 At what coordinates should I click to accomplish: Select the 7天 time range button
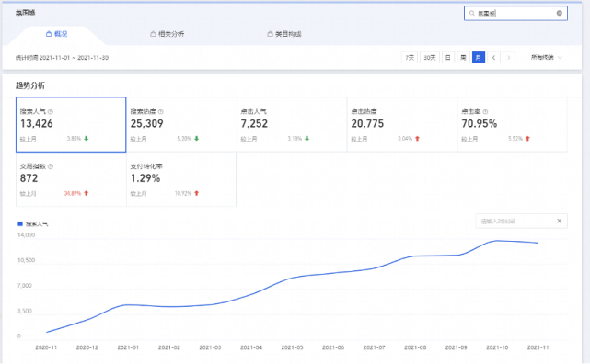pyautogui.click(x=410, y=58)
